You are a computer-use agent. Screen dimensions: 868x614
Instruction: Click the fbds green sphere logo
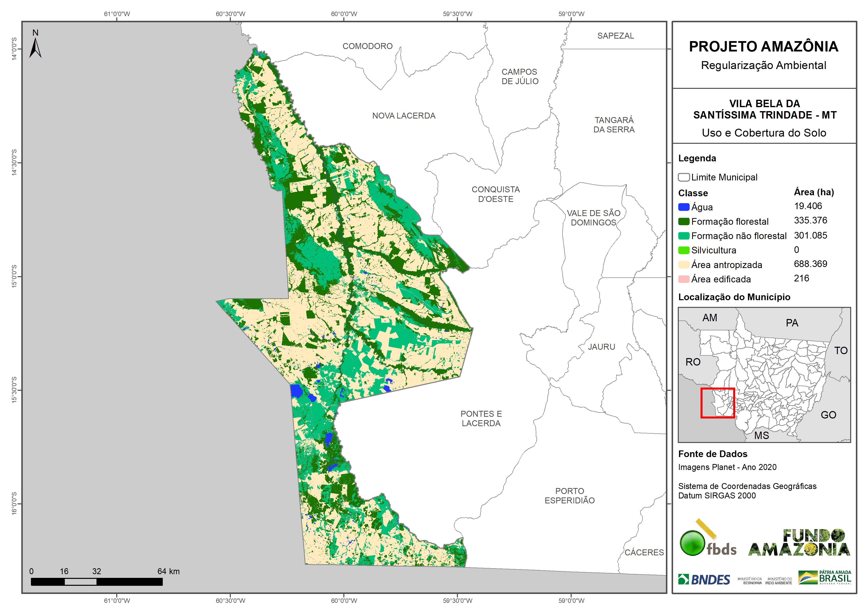point(693,543)
